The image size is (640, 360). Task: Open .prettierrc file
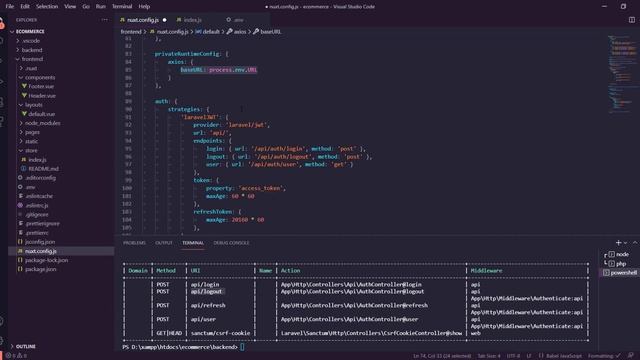coord(37,233)
